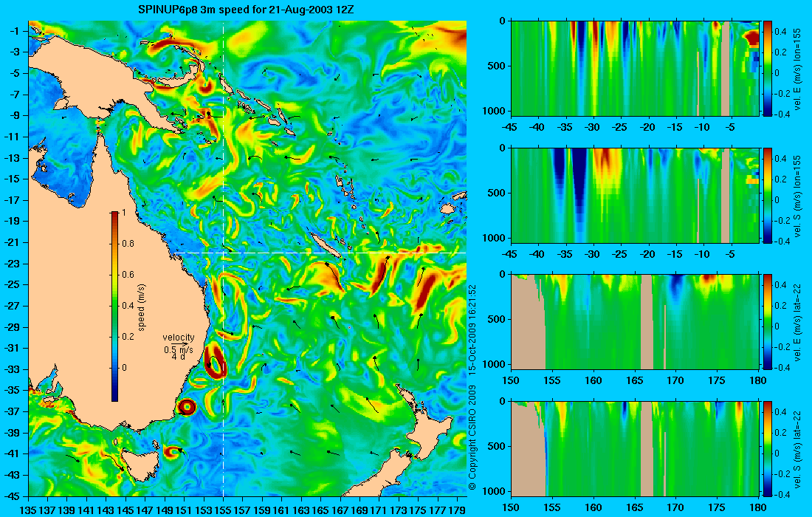Select the label 'vel. E (m/s) lon=155'

click(797, 69)
